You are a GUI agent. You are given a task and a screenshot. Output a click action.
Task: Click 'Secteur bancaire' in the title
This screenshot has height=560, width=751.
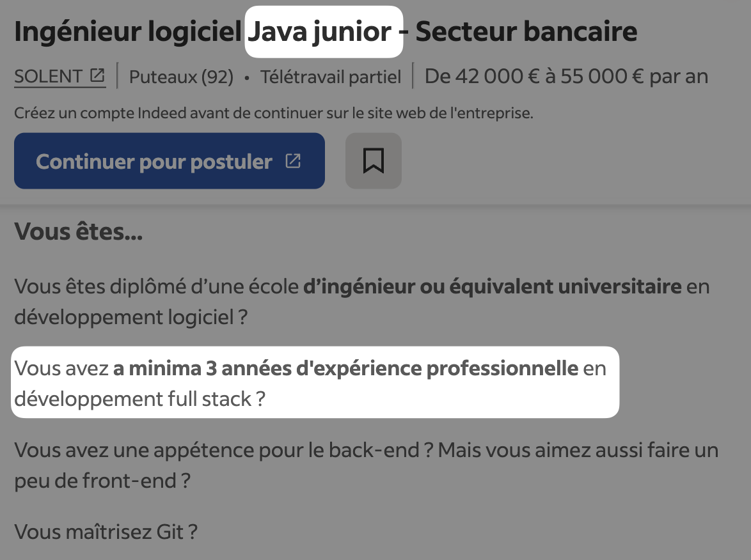click(x=526, y=32)
